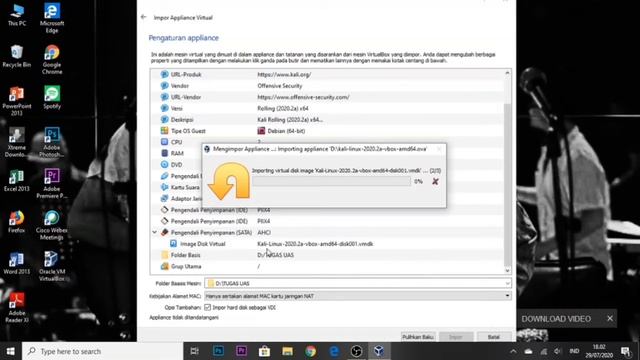Screen dimensions: 640x360
Task: Click the volume tray icon
Action: [558, 351]
